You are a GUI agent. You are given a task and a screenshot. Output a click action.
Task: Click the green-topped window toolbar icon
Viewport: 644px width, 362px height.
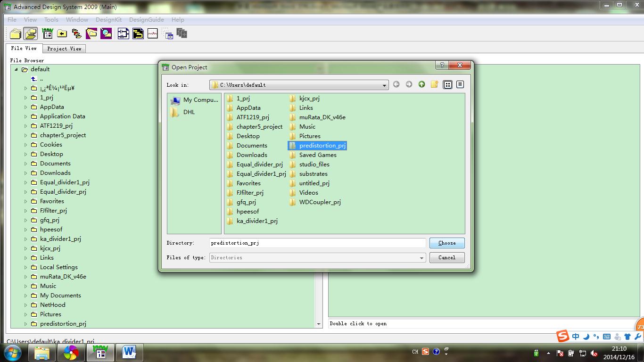(x=47, y=33)
